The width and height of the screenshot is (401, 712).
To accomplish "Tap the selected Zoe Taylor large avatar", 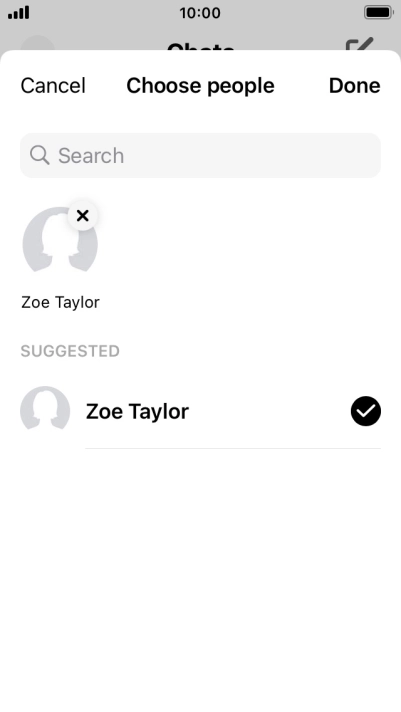I will point(60,241).
